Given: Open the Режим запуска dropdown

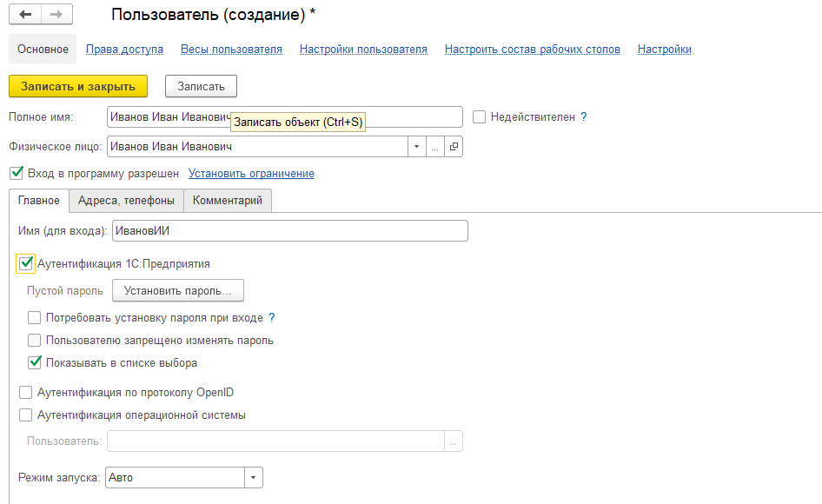Looking at the screenshot, I should click(x=254, y=478).
